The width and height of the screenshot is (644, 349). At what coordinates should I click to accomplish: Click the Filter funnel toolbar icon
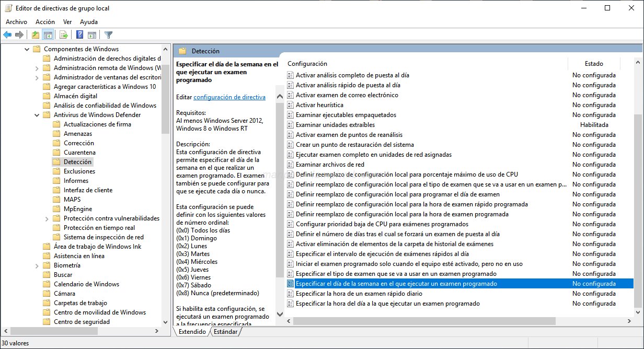pos(108,35)
